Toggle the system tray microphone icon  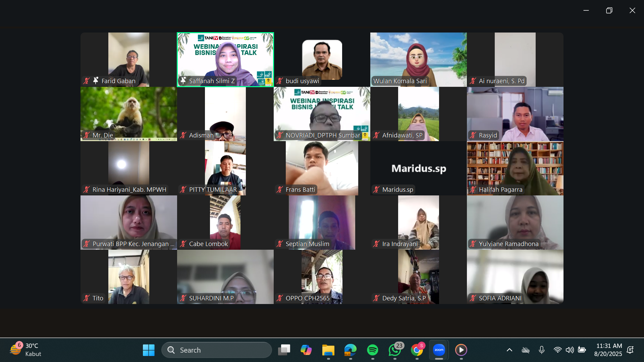click(x=541, y=350)
